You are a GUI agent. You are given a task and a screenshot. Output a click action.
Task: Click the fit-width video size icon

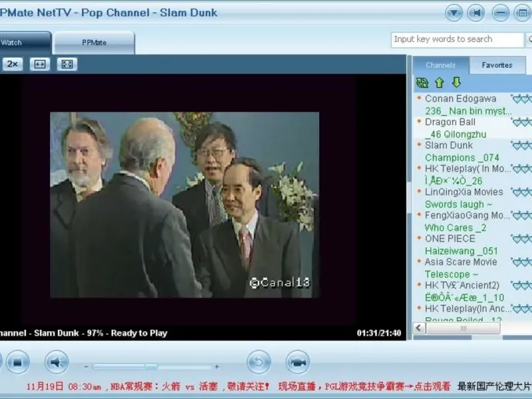40,64
